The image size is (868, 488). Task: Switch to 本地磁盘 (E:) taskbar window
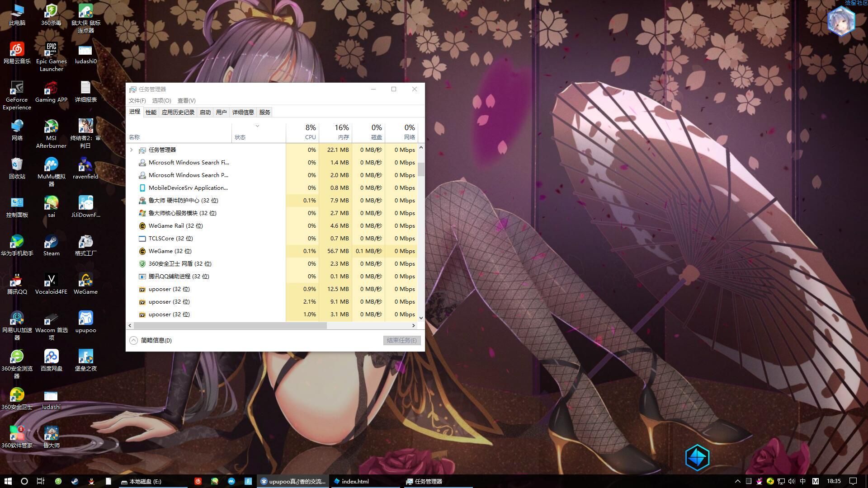(152, 481)
